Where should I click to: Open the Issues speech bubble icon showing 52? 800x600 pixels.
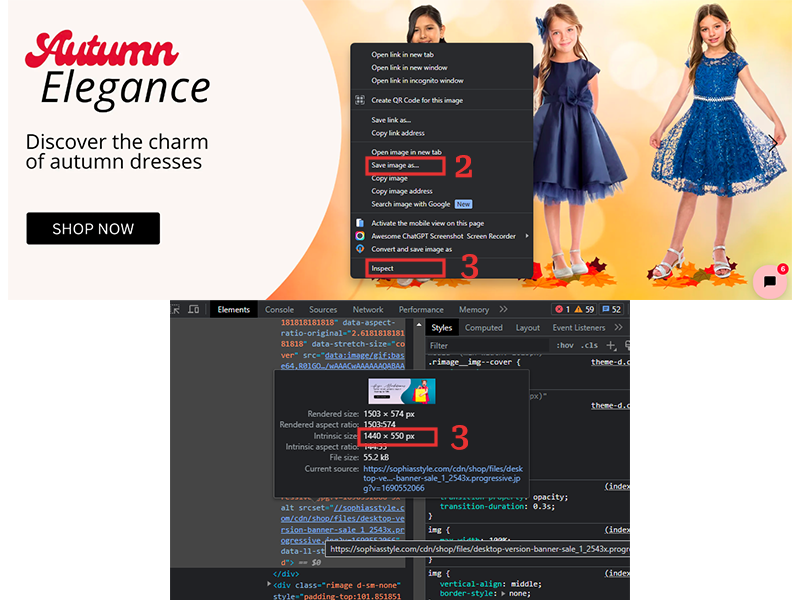pyautogui.click(x=607, y=309)
